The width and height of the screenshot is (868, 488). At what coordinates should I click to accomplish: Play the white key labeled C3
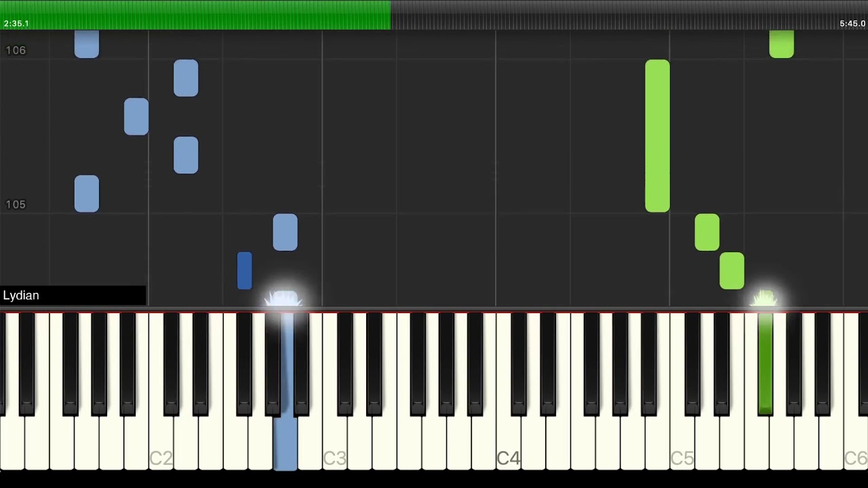click(334, 441)
